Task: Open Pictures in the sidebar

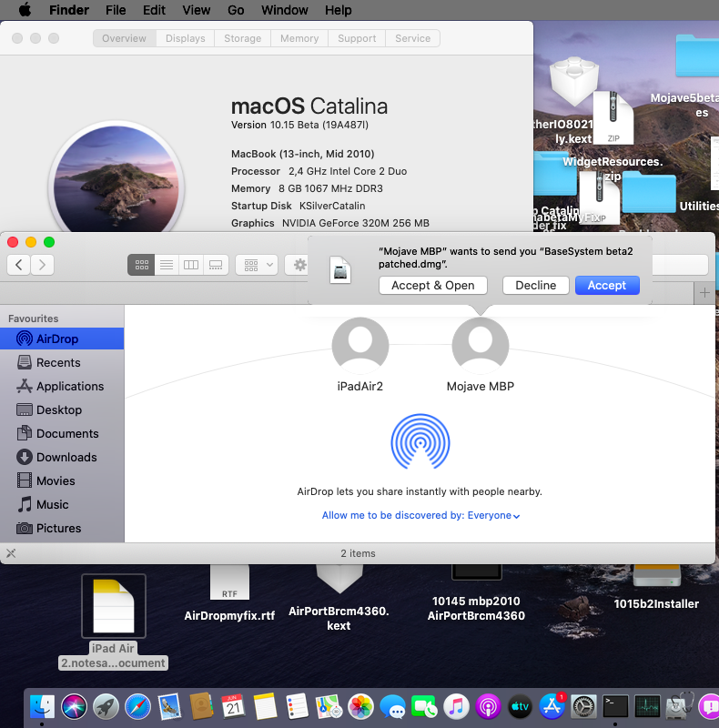Action: click(62, 528)
